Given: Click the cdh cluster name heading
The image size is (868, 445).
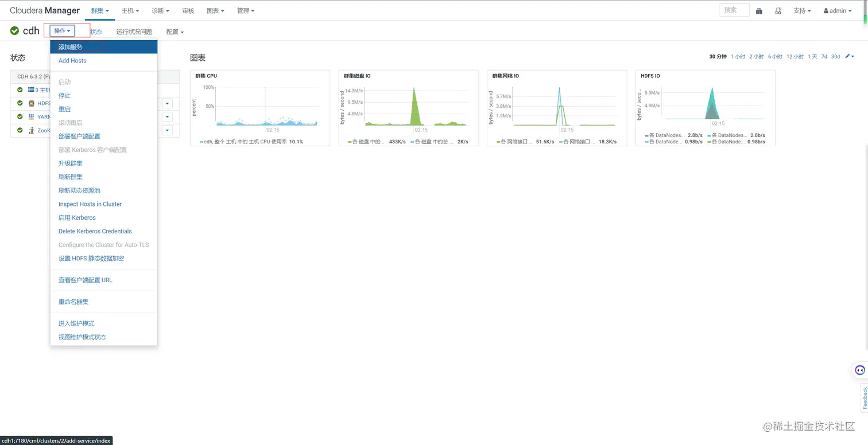Looking at the screenshot, I should tap(31, 30).
